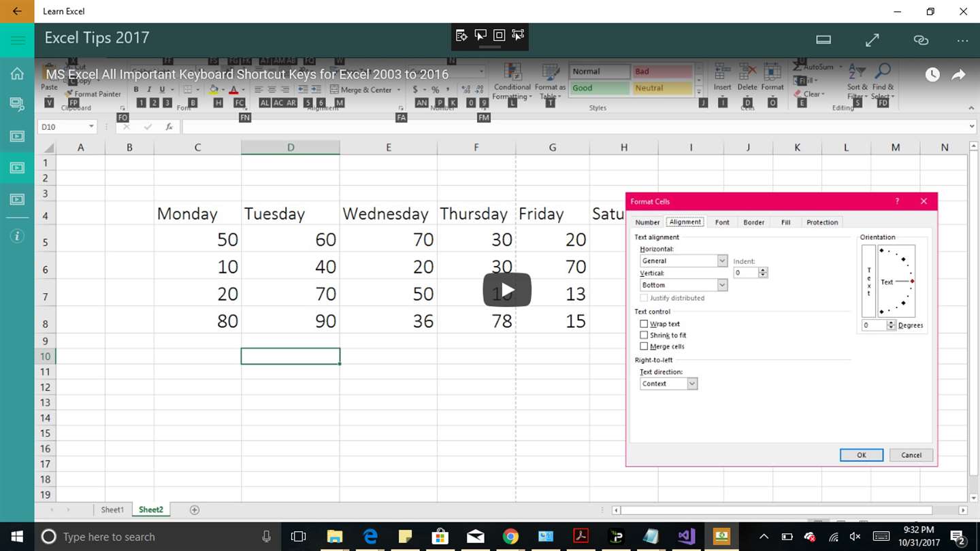Click the wide rectangle icon in header
This screenshot has width=980, height=551.
click(x=823, y=40)
